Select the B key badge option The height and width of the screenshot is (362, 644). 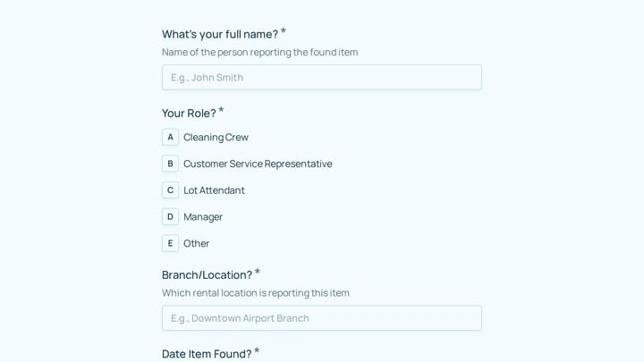[x=170, y=164]
